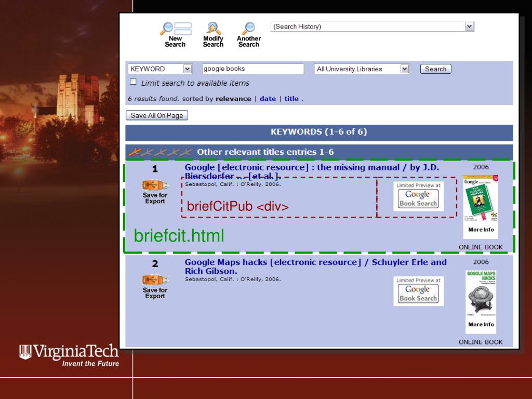
Task: Click the 2006 year for result 2
Action: pos(481,262)
